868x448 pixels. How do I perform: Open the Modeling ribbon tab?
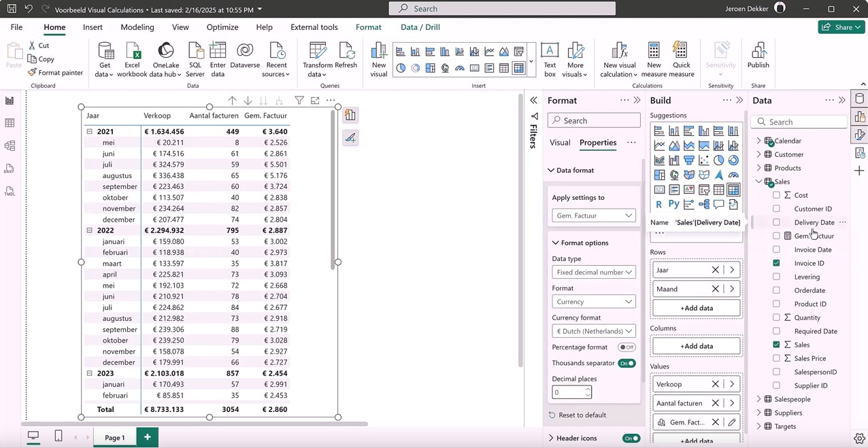point(137,27)
